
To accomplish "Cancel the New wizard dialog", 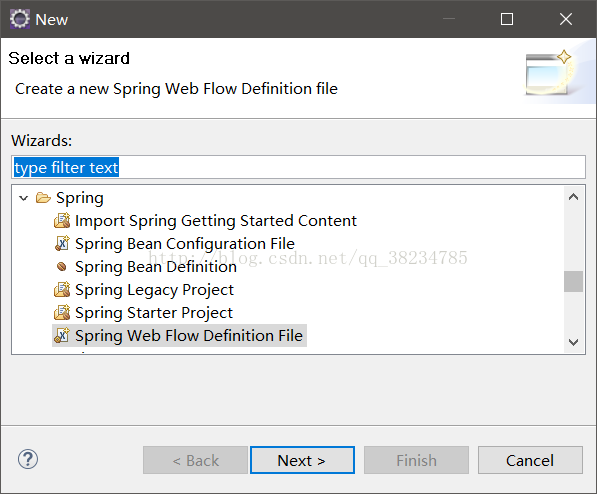I will pyautogui.click(x=530, y=460).
